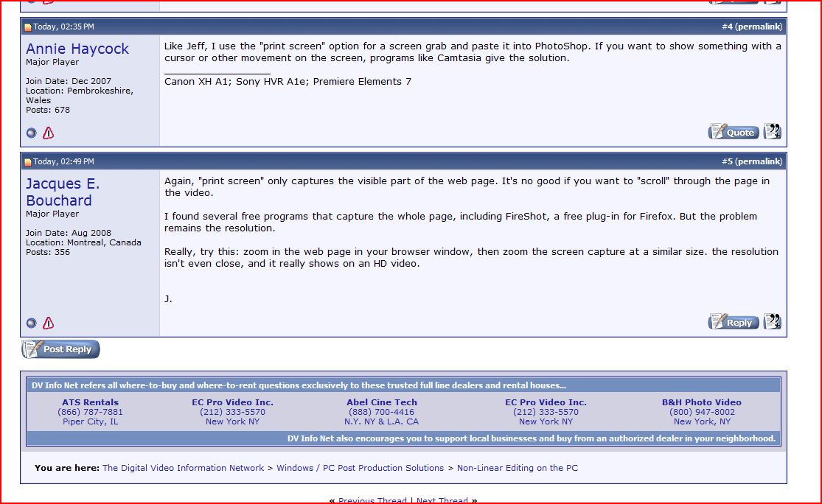Viewport: 822px width, 504px height.
Task: Open Jacques E. Bouchard's username profile link
Action: 63,192
